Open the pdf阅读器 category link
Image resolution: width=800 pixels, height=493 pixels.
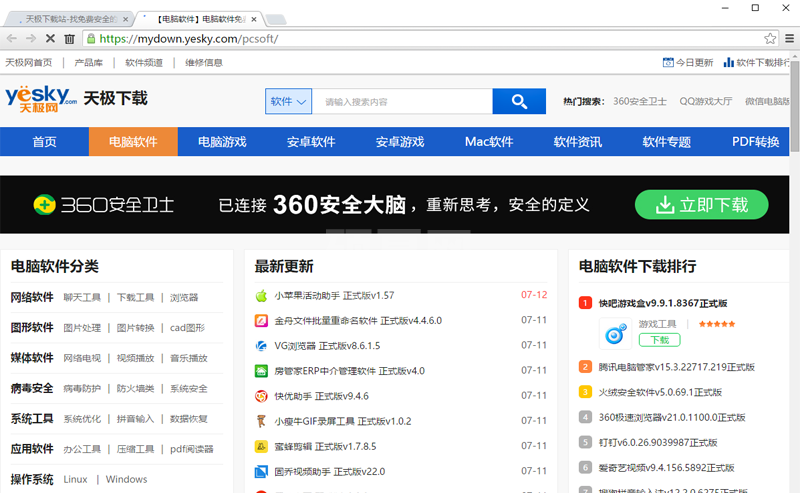click(x=191, y=449)
